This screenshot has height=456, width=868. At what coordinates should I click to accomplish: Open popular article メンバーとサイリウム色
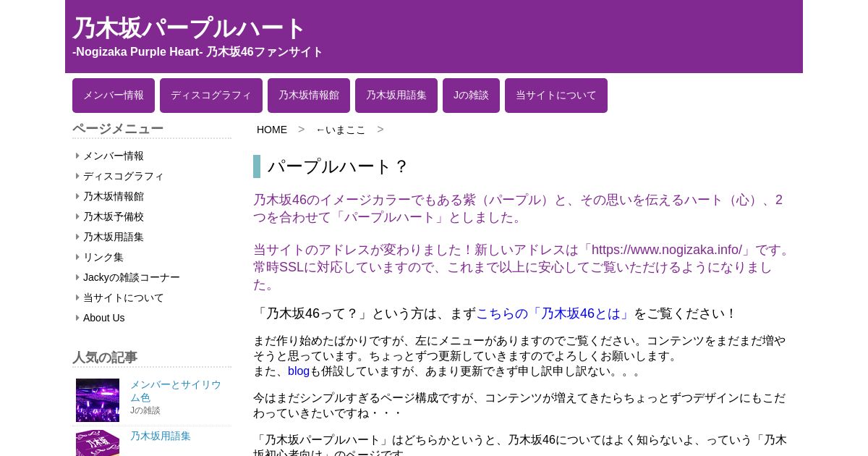176,391
